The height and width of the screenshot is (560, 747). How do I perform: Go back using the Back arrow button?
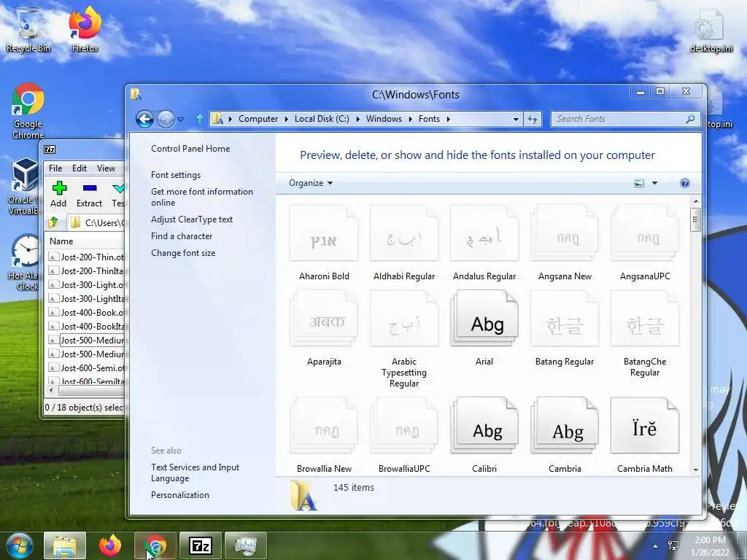click(144, 119)
